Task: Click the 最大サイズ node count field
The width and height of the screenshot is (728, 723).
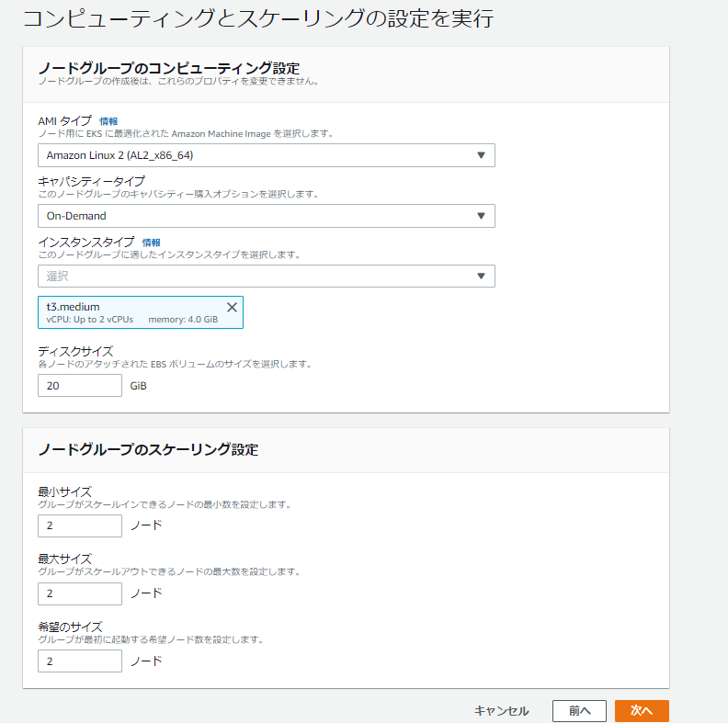Action: click(x=80, y=593)
